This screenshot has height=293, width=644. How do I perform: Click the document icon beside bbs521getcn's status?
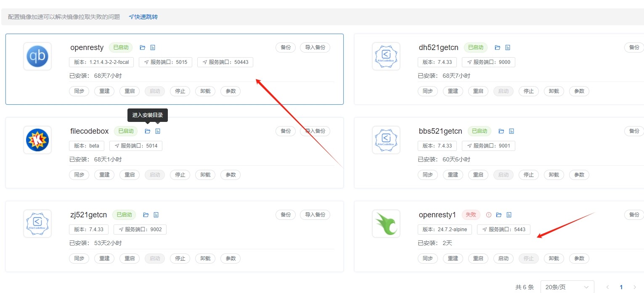click(x=511, y=131)
